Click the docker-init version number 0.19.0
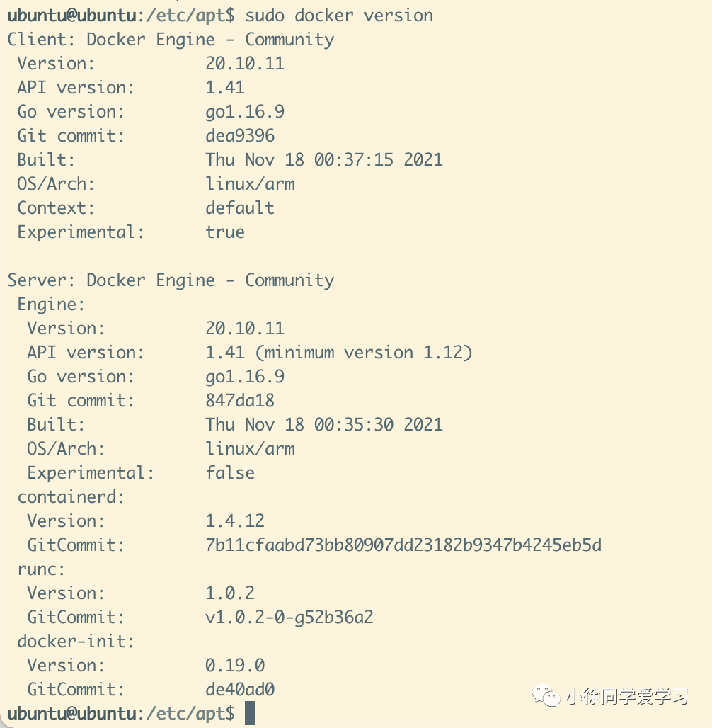The height and width of the screenshot is (728, 712). [x=235, y=665]
